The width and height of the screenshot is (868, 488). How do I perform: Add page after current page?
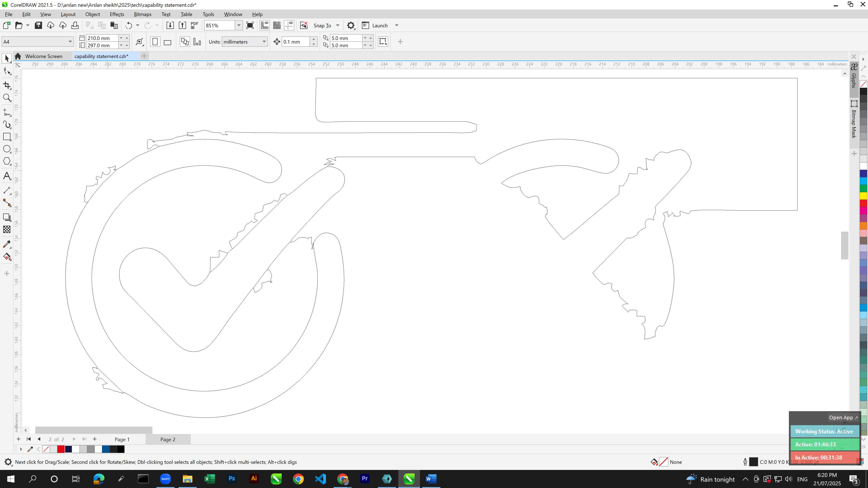95,439
